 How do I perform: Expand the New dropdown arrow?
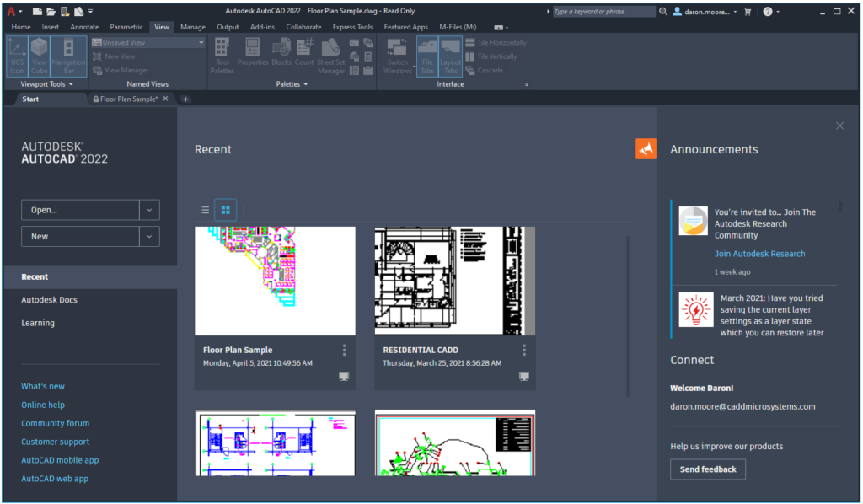[x=149, y=237]
